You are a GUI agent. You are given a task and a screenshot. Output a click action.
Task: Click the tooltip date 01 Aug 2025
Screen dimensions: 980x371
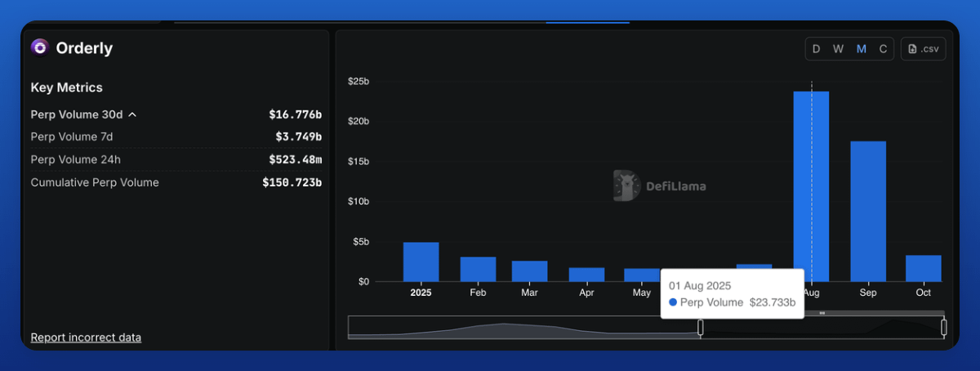700,286
